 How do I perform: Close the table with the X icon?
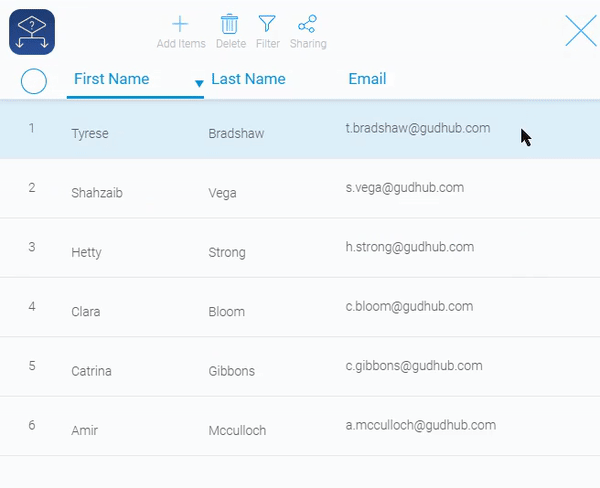[580, 31]
